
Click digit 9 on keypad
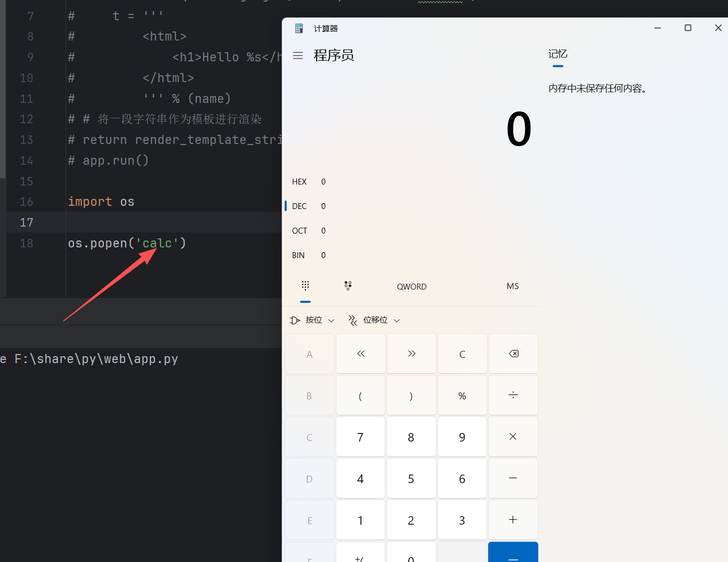pyautogui.click(x=462, y=437)
